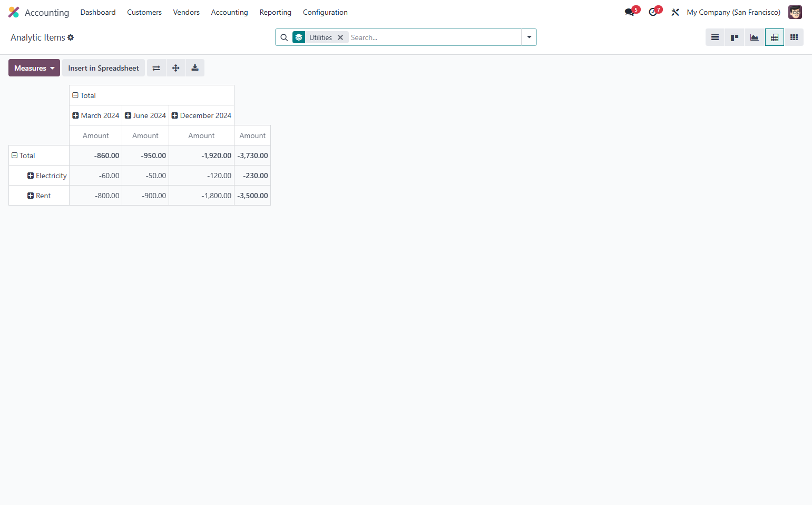Open the search options dropdown arrow

click(x=529, y=37)
